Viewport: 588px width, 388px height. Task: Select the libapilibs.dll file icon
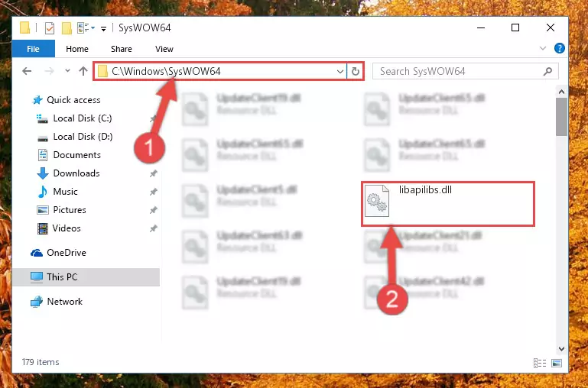click(377, 201)
